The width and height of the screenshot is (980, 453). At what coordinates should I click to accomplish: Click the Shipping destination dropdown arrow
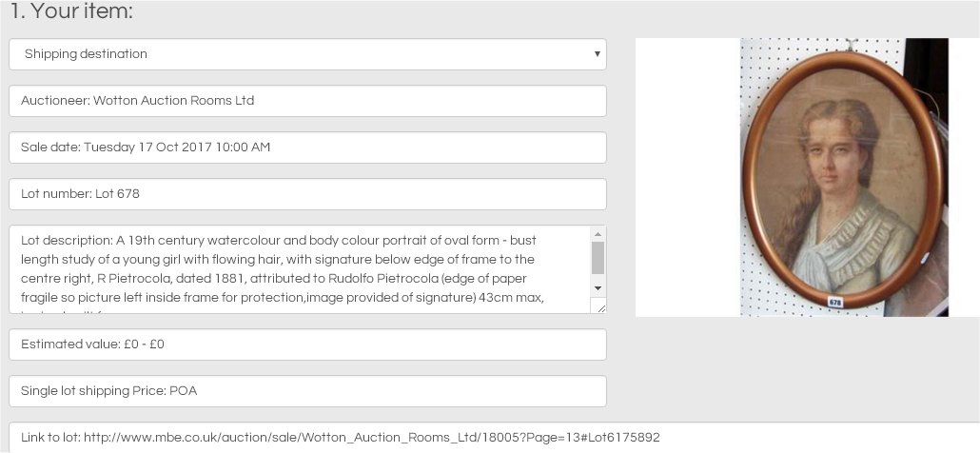click(x=597, y=54)
